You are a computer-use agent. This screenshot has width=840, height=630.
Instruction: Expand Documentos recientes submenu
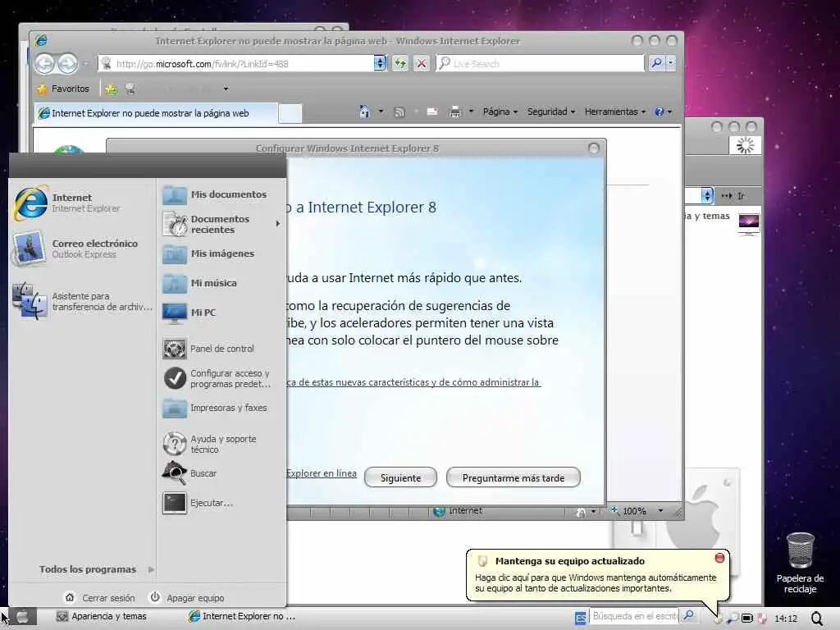(x=277, y=224)
